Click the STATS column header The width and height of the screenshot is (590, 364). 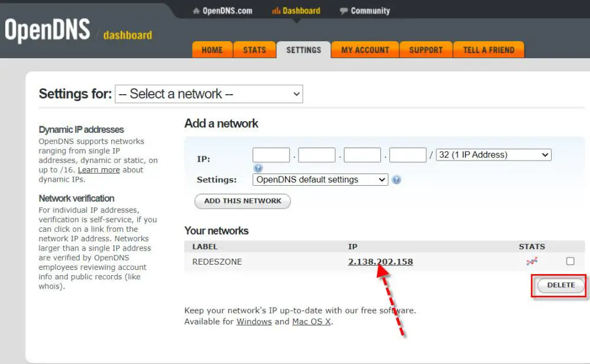[532, 246]
